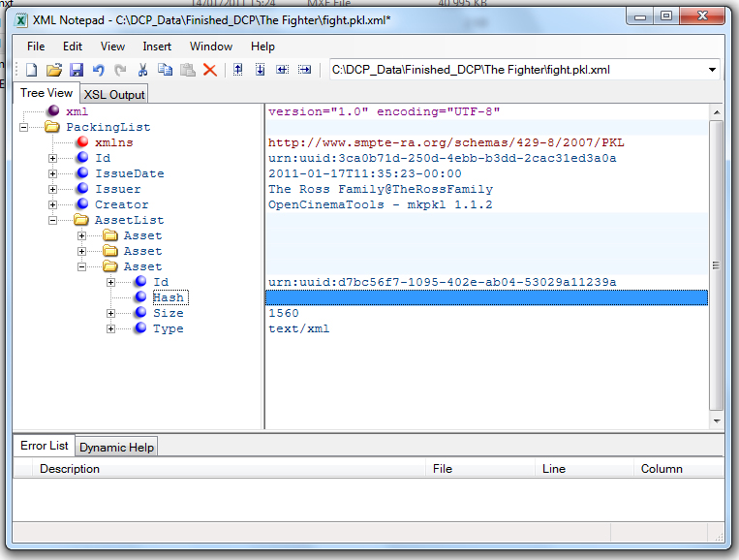Screen dimensions: 739x560
Task: Undo the last change with the toolbar arrow
Action: point(99,70)
